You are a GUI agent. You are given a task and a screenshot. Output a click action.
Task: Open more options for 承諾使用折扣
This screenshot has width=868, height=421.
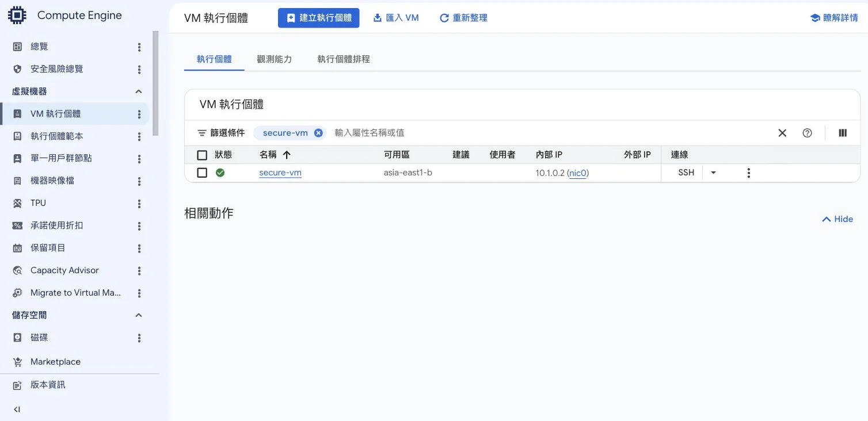pyautogui.click(x=139, y=227)
